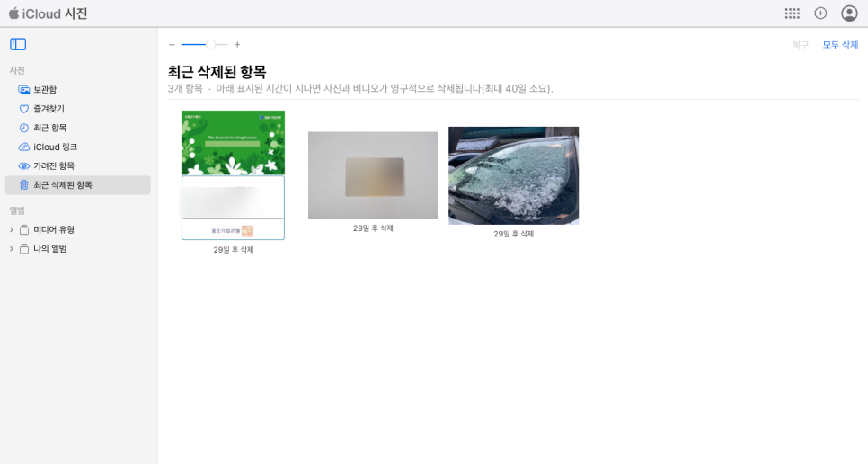Click the 최근 삭제된 항목 page heading
This screenshot has width=868, height=464.
(x=217, y=72)
